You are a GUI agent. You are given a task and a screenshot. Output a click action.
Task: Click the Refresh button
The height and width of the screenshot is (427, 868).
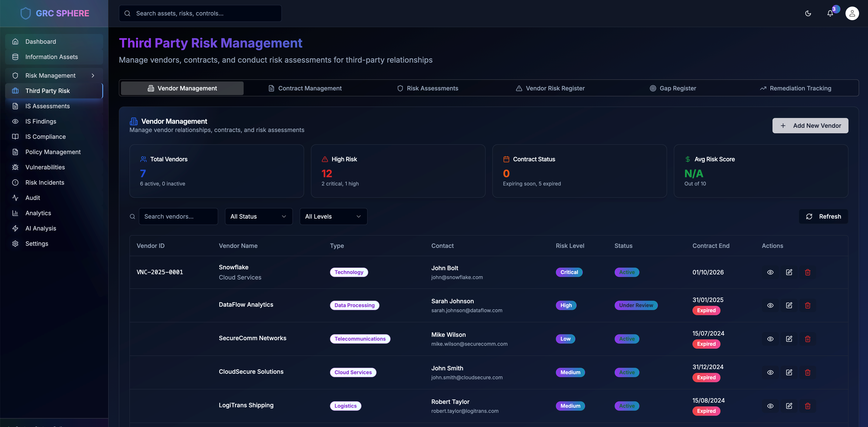click(x=823, y=216)
